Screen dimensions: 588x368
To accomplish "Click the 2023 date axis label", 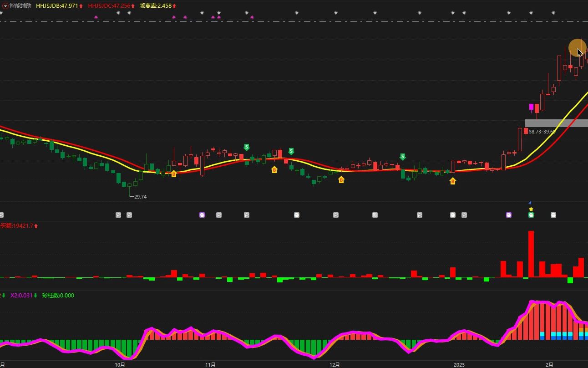I will (459, 365).
